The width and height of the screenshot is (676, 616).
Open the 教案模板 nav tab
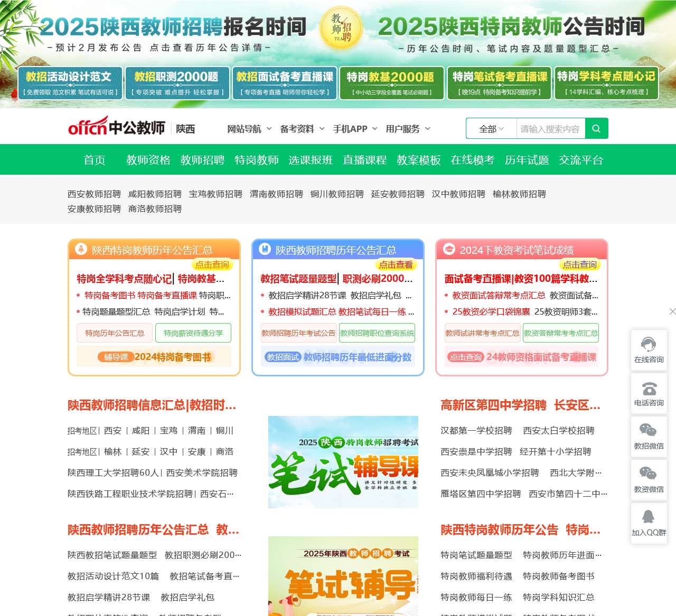click(x=419, y=160)
